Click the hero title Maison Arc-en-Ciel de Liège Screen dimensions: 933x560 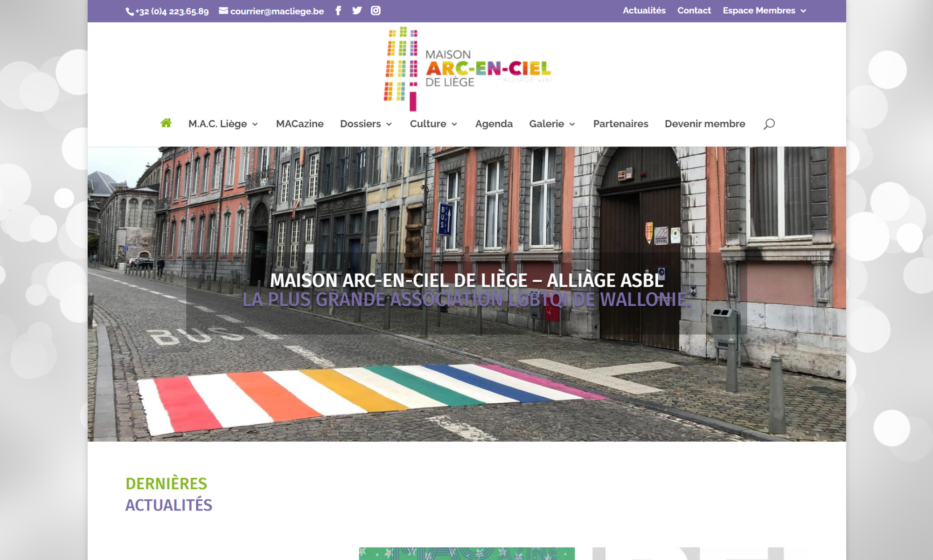(x=467, y=280)
